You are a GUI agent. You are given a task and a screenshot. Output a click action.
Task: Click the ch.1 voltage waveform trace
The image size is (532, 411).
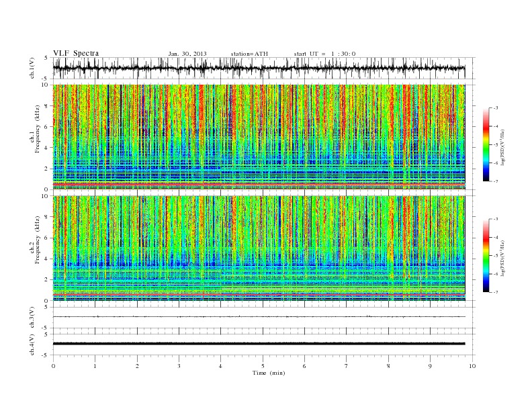point(259,68)
